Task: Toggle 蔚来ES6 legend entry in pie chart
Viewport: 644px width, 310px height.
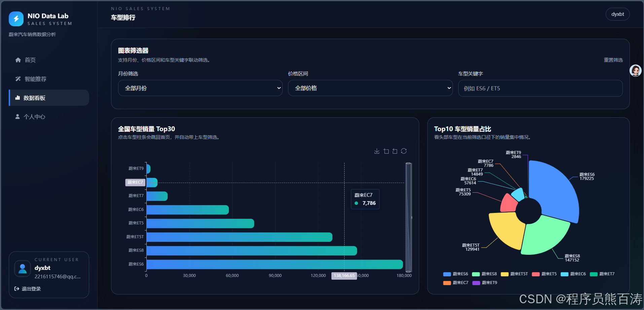Action: click(456, 274)
